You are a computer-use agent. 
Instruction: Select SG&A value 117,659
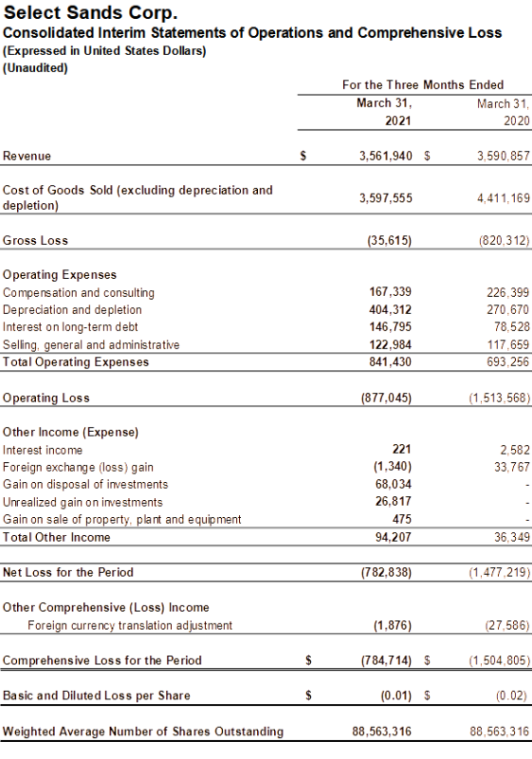point(508,344)
